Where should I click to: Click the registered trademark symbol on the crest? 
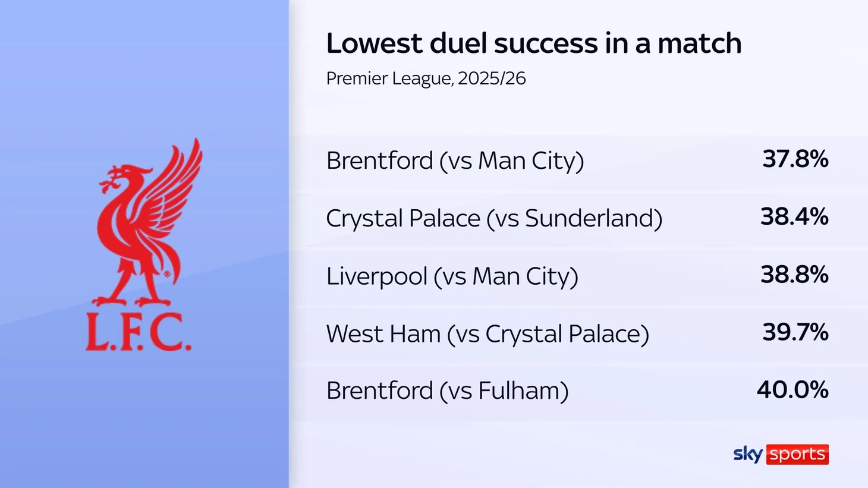click(167, 274)
